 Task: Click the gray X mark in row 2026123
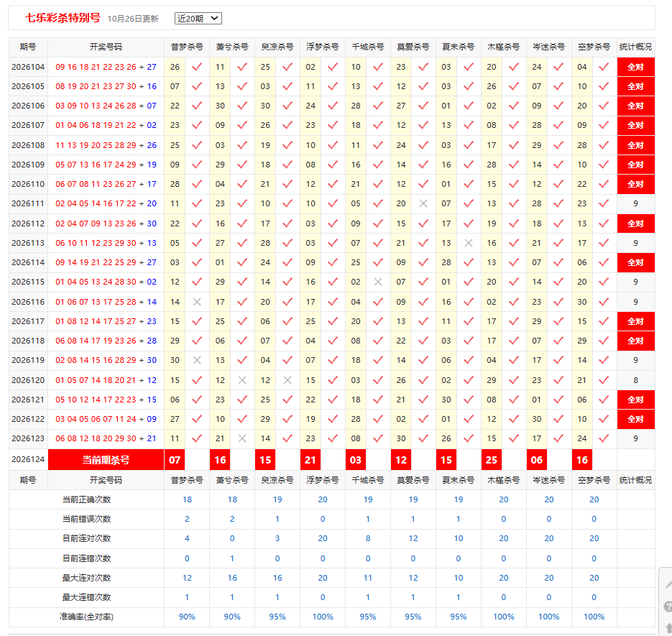click(x=242, y=438)
